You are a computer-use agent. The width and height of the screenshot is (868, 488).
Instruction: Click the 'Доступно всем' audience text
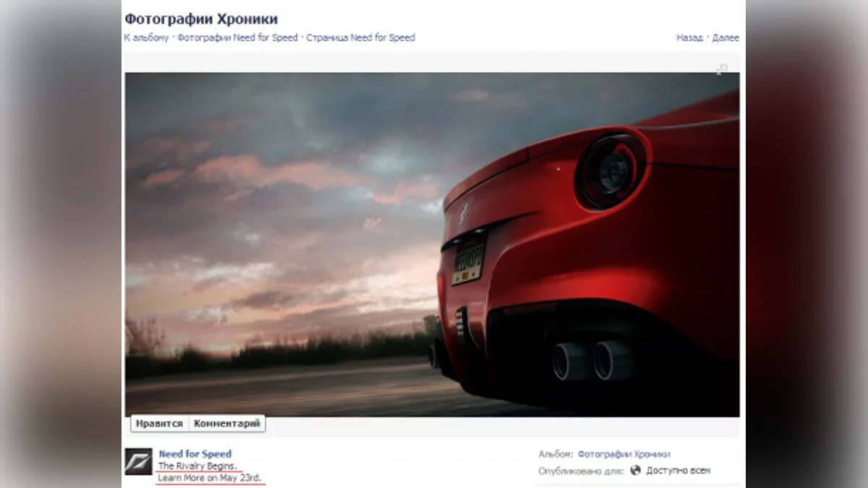(x=678, y=471)
